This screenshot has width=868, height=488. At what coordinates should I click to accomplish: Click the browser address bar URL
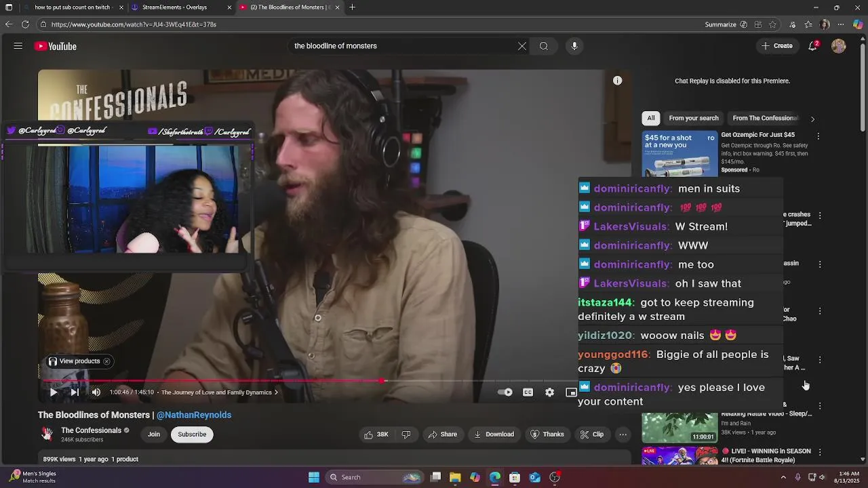(134, 24)
